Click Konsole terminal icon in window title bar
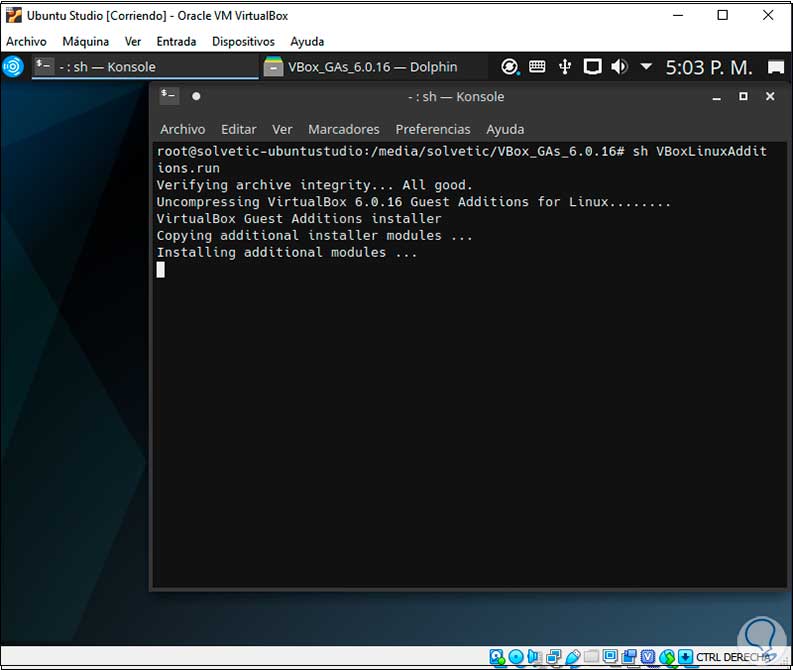 (168, 96)
